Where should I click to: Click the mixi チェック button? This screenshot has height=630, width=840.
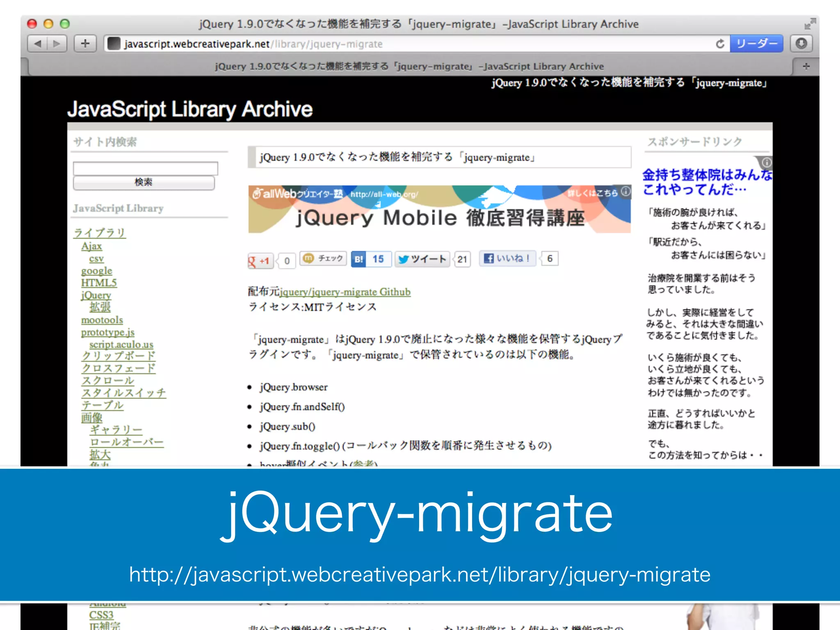click(323, 258)
